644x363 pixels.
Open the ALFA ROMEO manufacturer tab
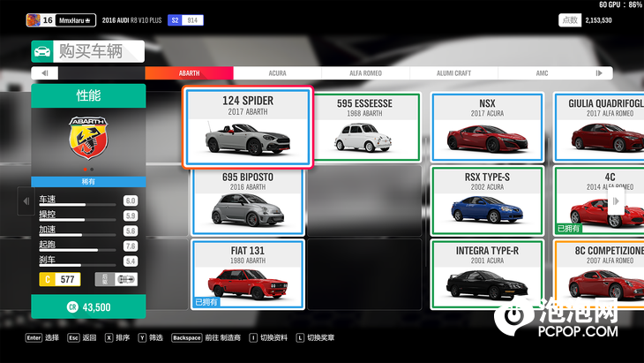(365, 73)
